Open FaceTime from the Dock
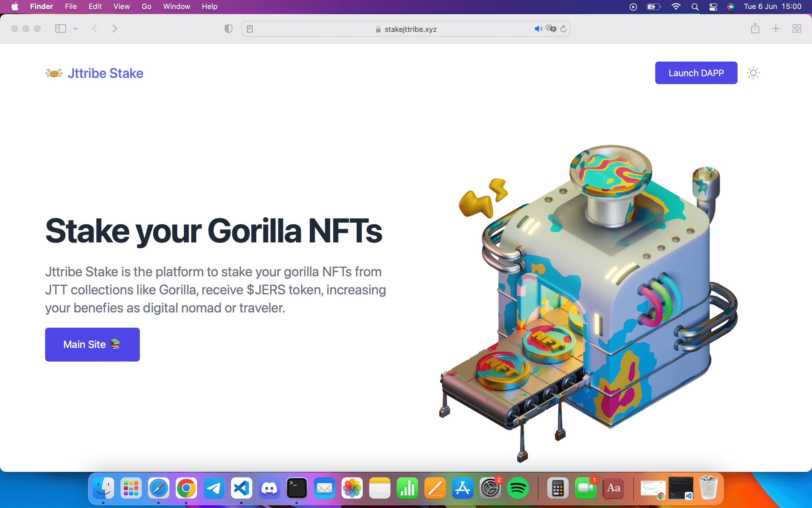The image size is (812, 508). pyautogui.click(x=586, y=488)
